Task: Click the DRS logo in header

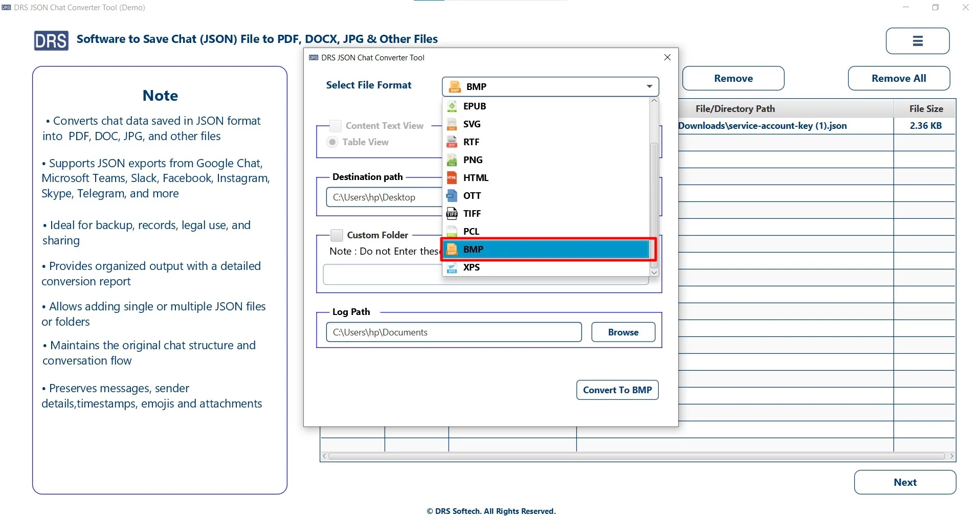Action: pyautogui.click(x=51, y=40)
